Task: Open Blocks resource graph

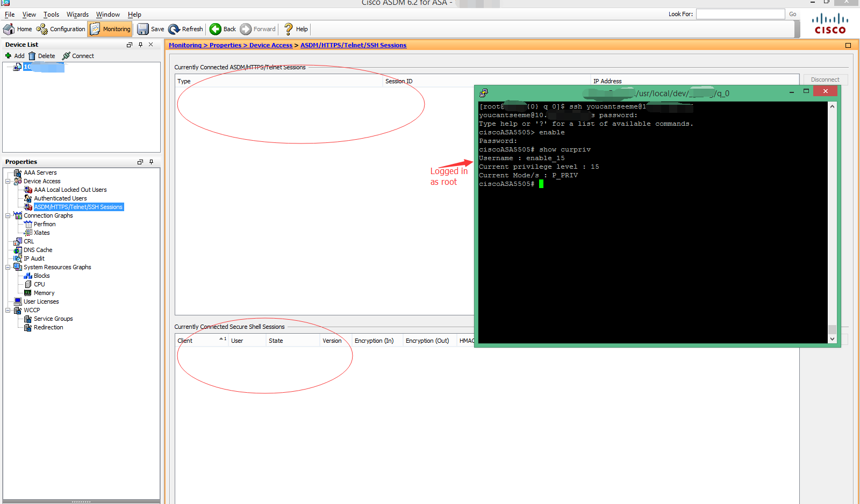Action: tap(41, 276)
